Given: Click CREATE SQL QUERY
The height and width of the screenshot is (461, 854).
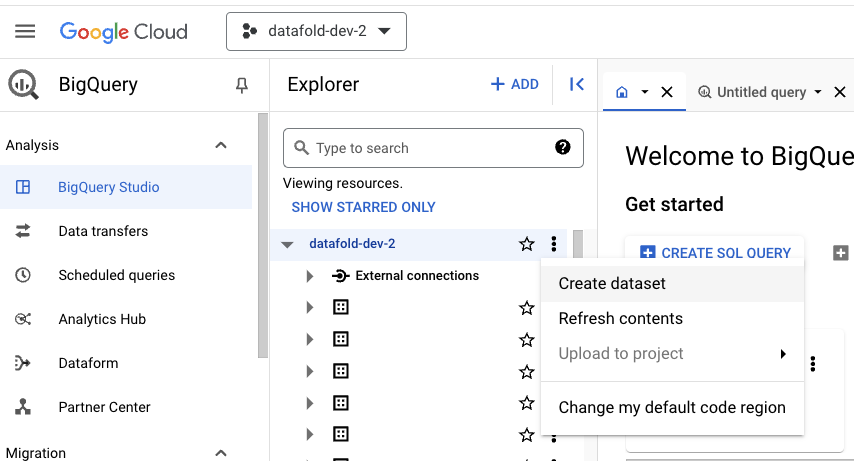Looking at the screenshot, I should click(x=715, y=253).
